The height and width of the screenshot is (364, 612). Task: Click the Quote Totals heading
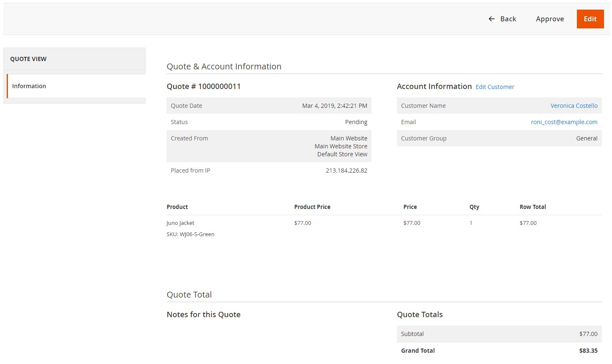click(420, 315)
